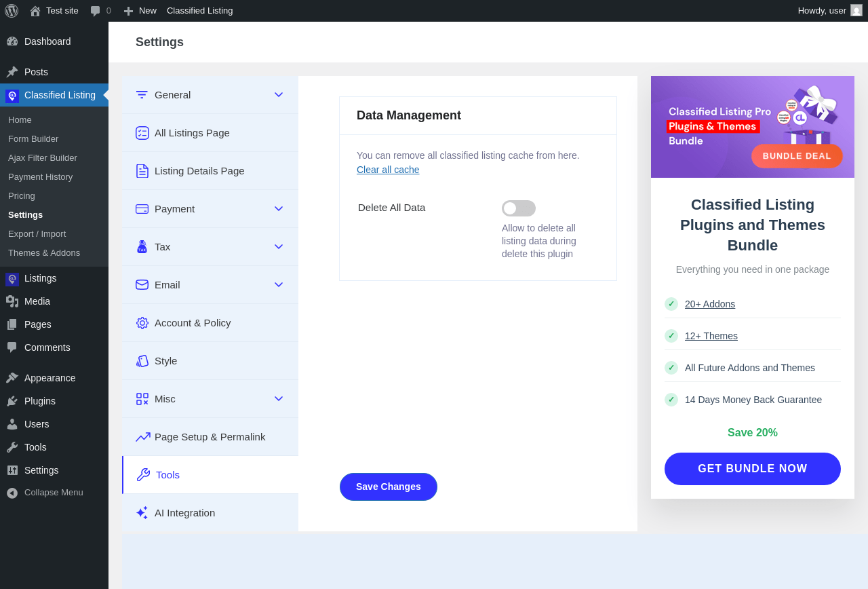Open the Themes & Addons submenu item
This screenshot has width=868, height=589.
(54, 253)
